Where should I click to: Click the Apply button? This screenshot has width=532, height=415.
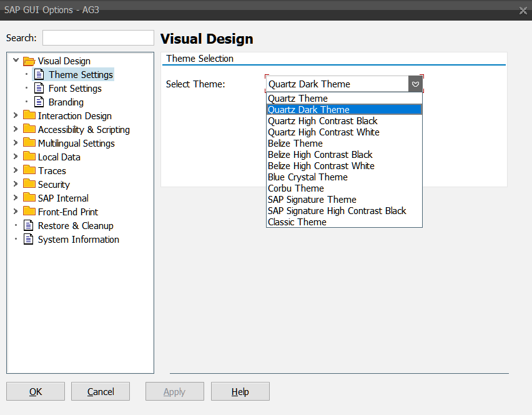tap(175, 391)
